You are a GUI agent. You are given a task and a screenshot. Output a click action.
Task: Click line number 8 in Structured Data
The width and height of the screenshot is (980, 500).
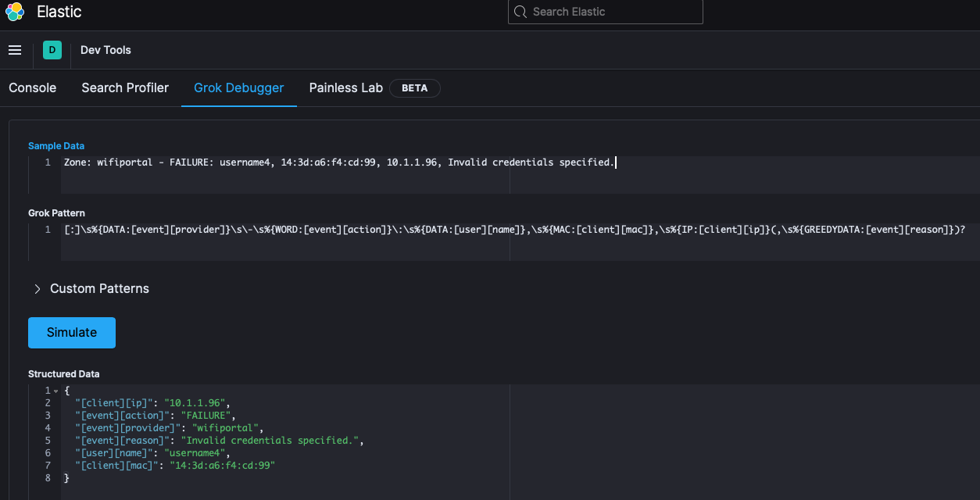click(x=48, y=478)
